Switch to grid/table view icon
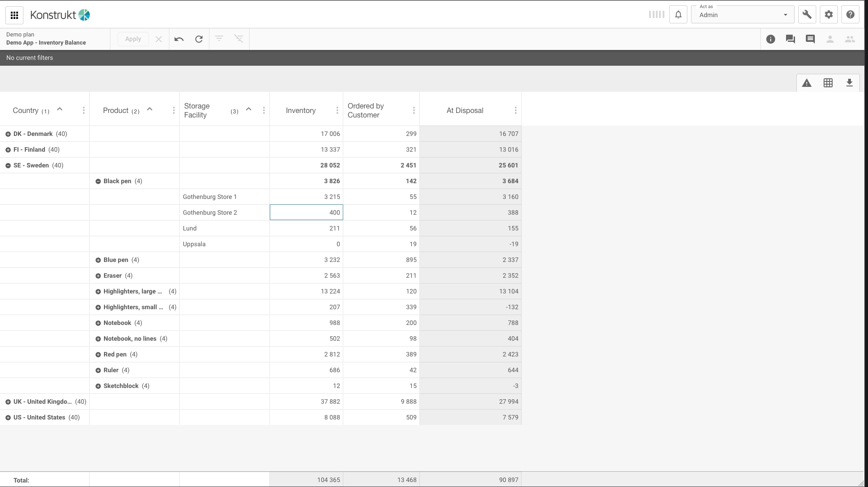This screenshot has width=868, height=487. click(828, 83)
